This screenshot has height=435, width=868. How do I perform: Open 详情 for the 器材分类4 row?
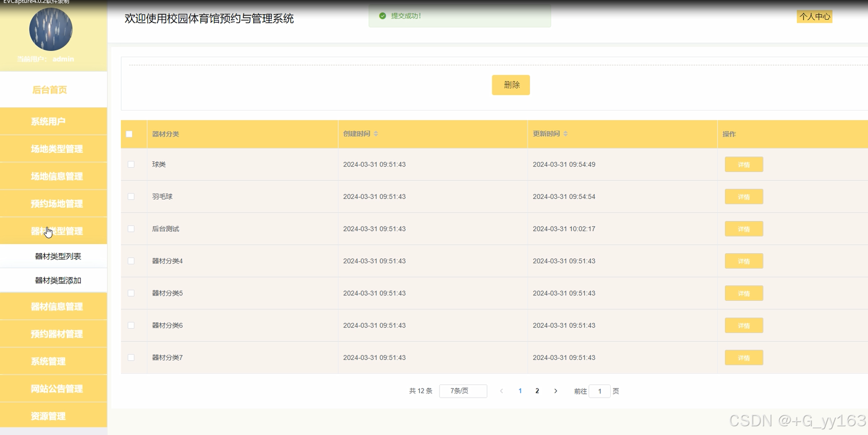744,261
